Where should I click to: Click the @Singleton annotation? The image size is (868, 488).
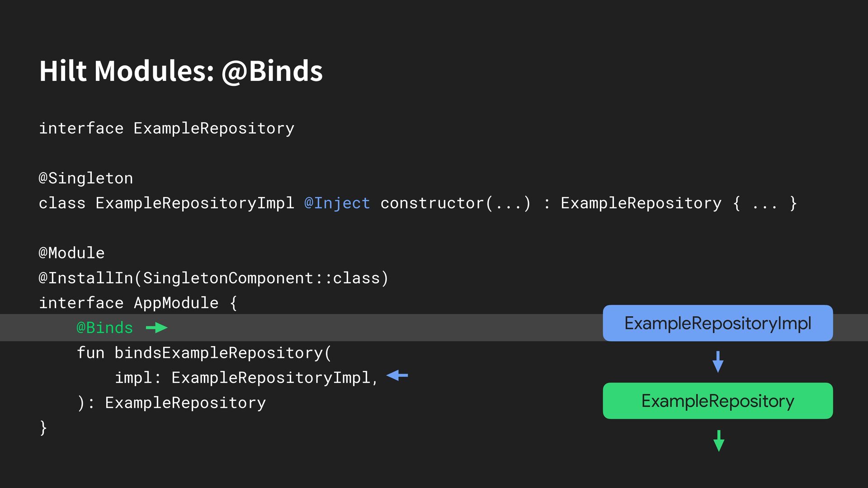click(x=86, y=178)
